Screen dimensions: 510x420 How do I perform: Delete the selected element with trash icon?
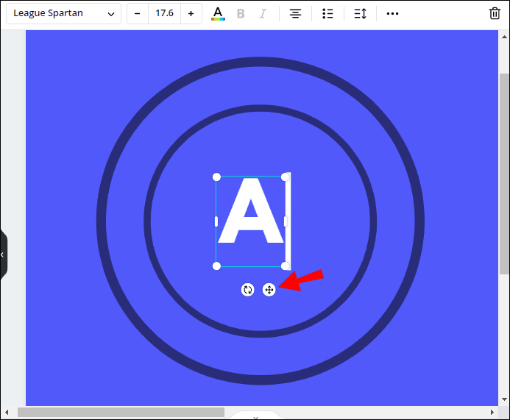495,14
